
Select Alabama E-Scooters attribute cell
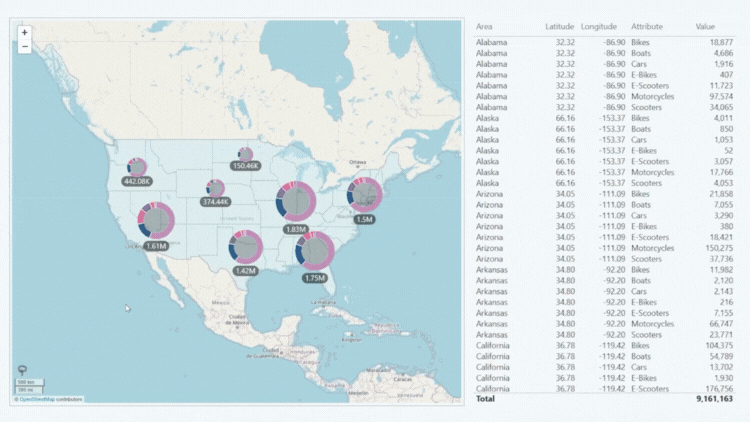click(x=650, y=86)
